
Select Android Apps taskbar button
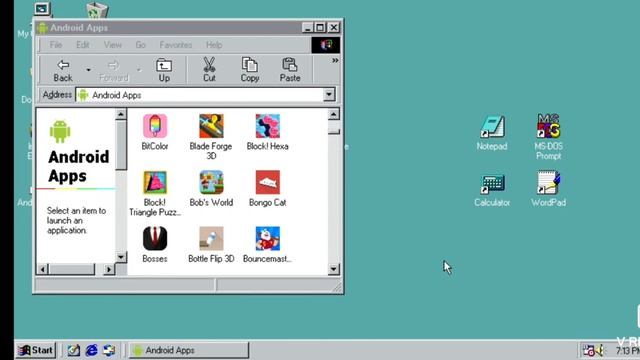click(189, 350)
